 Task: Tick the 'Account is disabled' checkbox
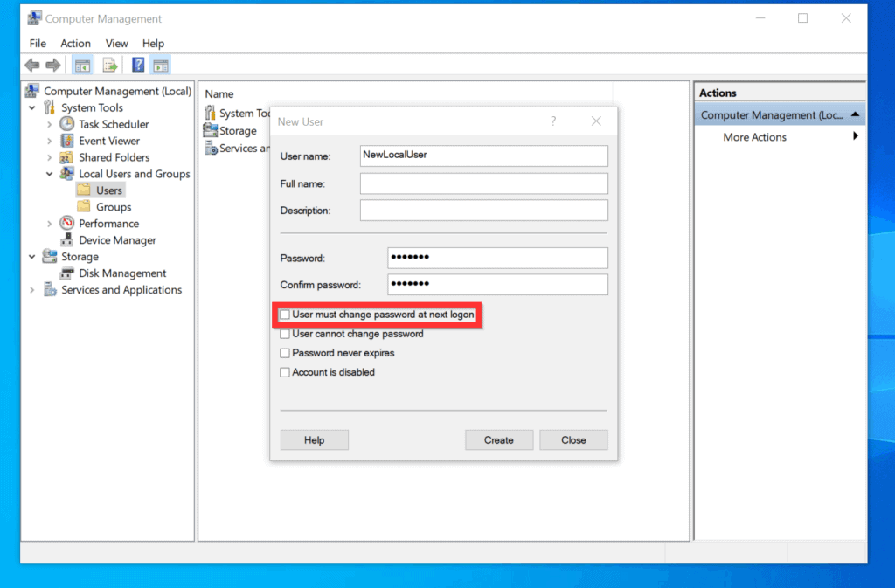click(285, 372)
